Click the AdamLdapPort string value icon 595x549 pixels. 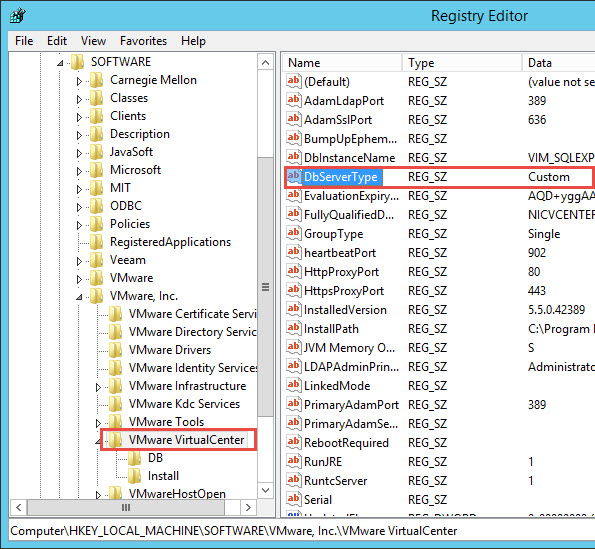click(x=294, y=100)
